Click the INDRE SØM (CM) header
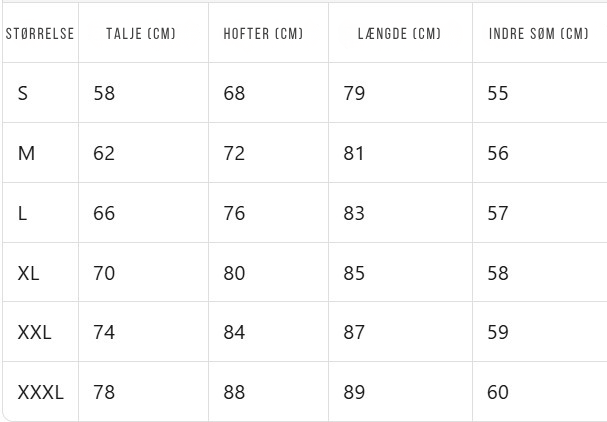 [538, 33]
